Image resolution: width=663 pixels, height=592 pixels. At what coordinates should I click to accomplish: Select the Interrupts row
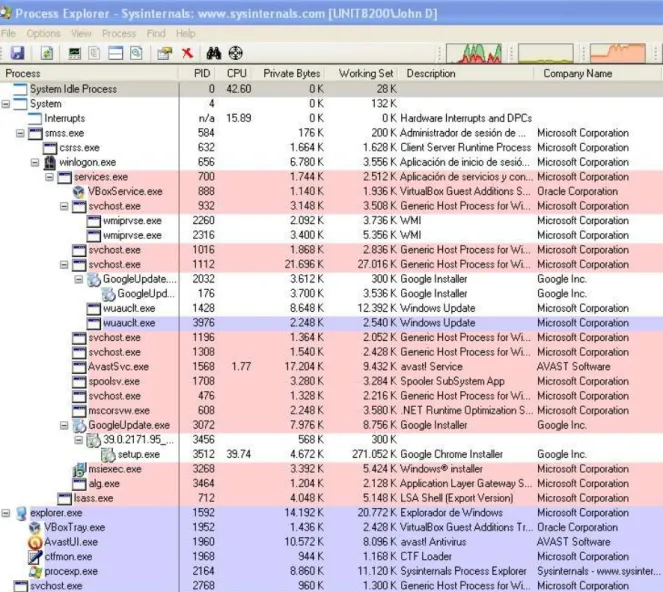[x=332, y=118]
